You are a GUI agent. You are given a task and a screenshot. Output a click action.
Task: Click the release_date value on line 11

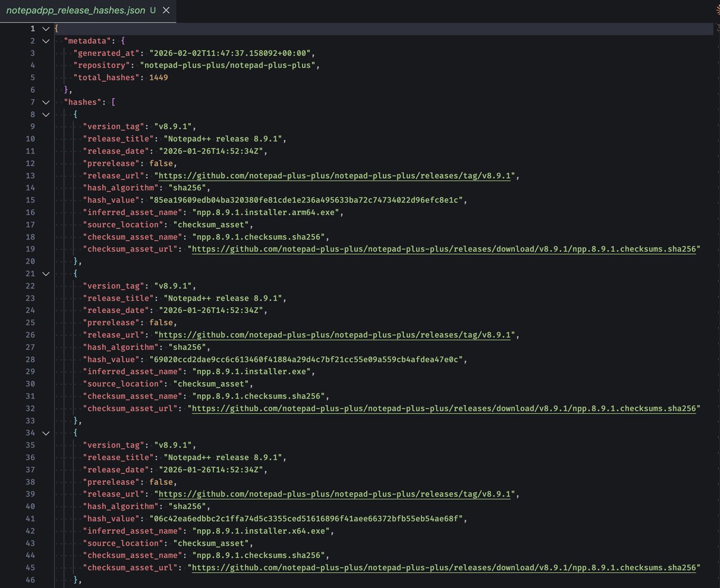point(212,151)
